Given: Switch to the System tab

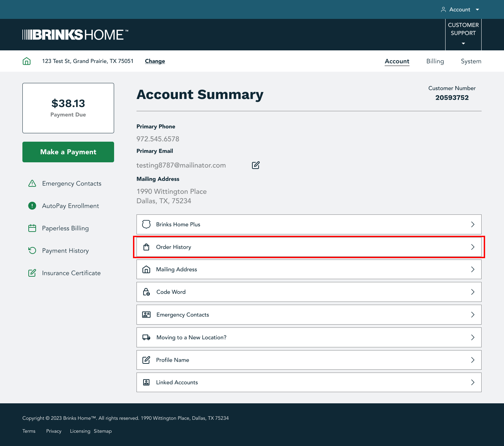Looking at the screenshot, I should tap(471, 61).
